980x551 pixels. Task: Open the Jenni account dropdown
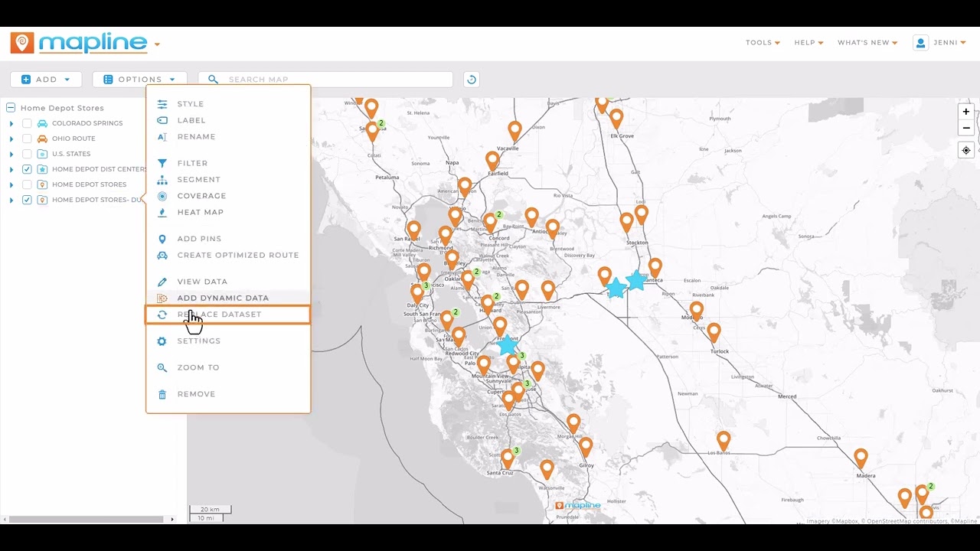950,43
